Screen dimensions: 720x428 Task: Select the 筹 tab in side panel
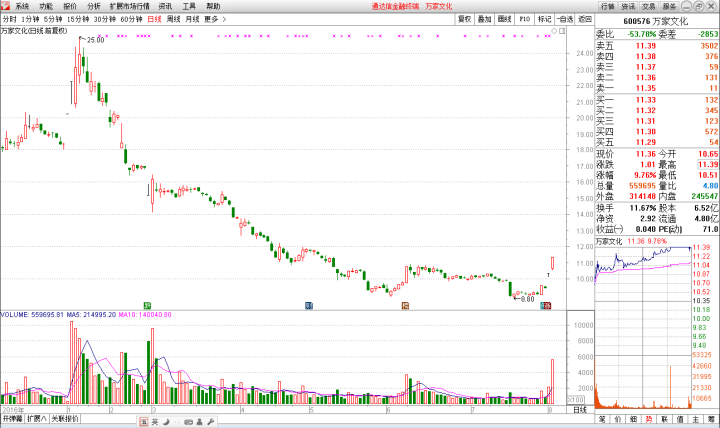[x=711, y=419]
